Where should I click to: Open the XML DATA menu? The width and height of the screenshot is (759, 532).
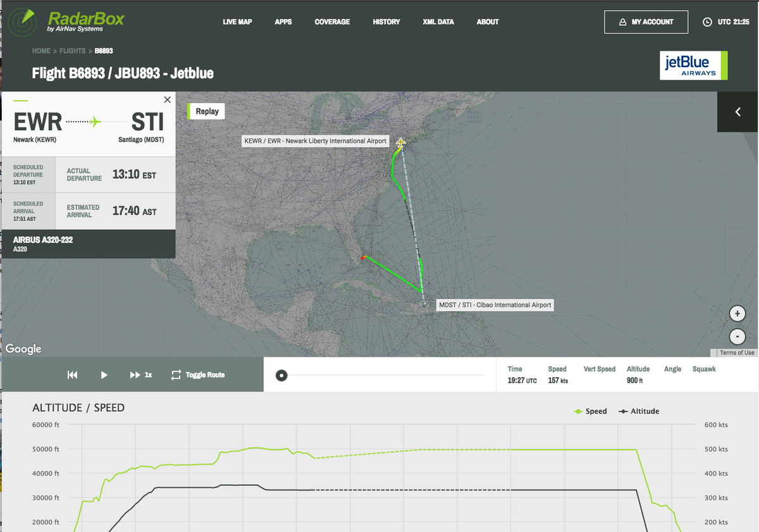tap(438, 22)
